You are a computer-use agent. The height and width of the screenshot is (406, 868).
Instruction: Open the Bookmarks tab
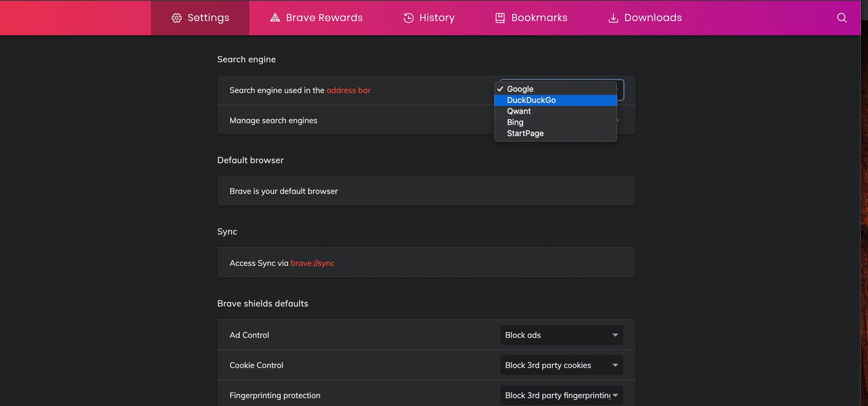point(531,18)
